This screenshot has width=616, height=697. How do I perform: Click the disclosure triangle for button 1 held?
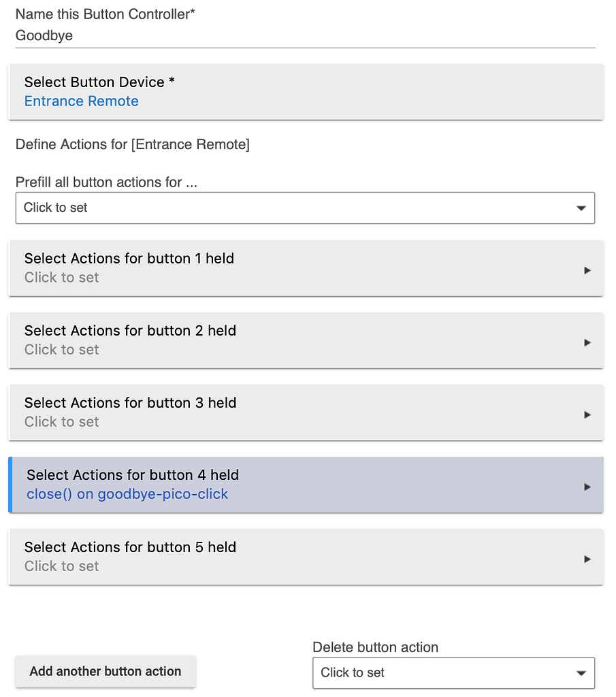coord(587,270)
